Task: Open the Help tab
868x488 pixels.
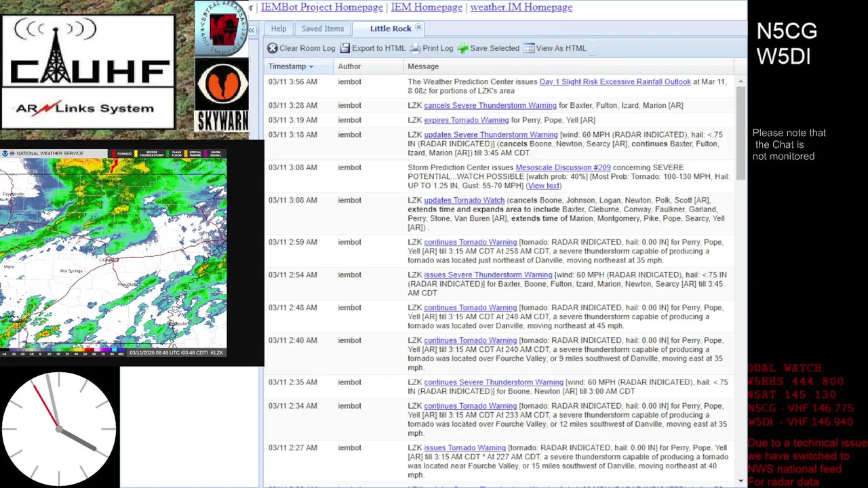Action: coord(279,28)
